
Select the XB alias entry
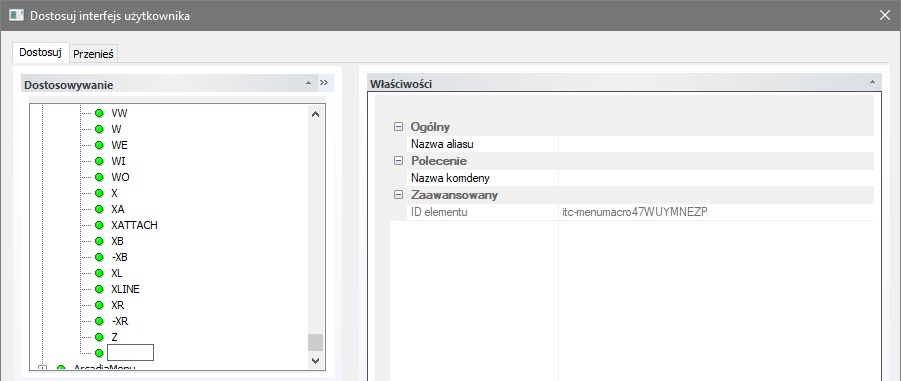[x=117, y=241]
